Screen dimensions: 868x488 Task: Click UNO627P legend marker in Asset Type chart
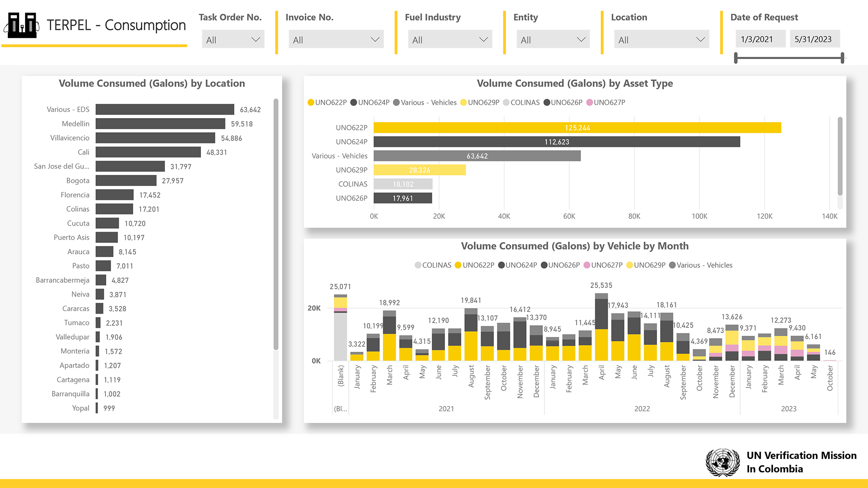click(x=589, y=102)
